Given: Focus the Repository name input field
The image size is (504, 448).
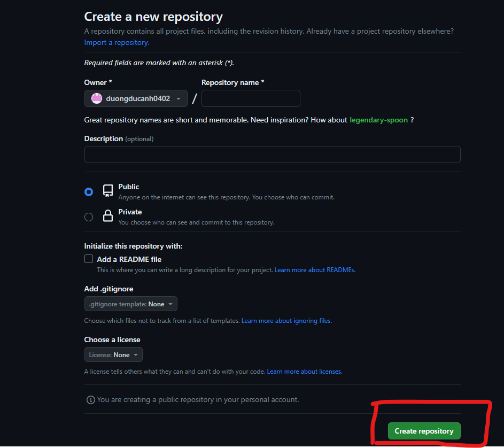Looking at the screenshot, I should [251, 98].
